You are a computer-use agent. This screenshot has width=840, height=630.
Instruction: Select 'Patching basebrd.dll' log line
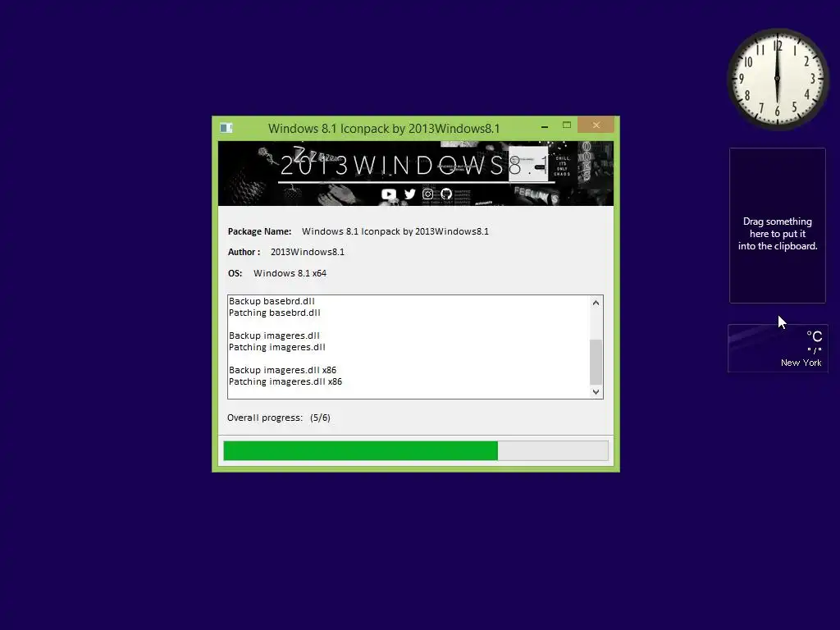coord(274,313)
